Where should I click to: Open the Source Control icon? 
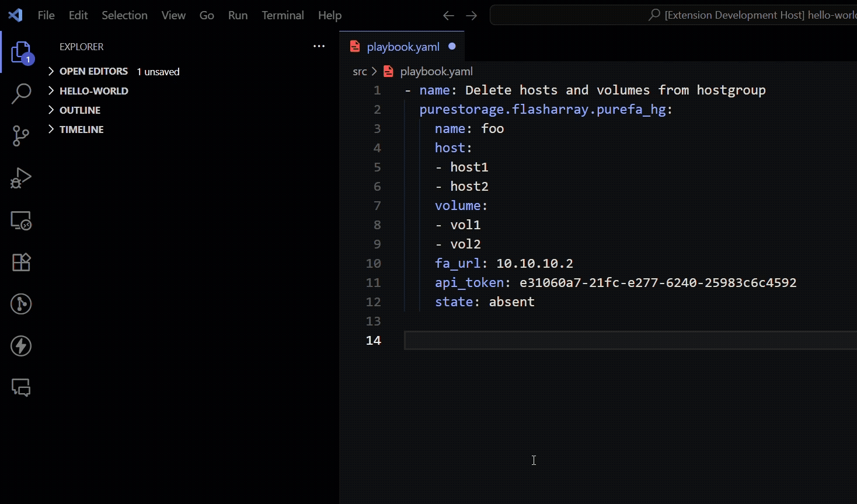point(21,135)
